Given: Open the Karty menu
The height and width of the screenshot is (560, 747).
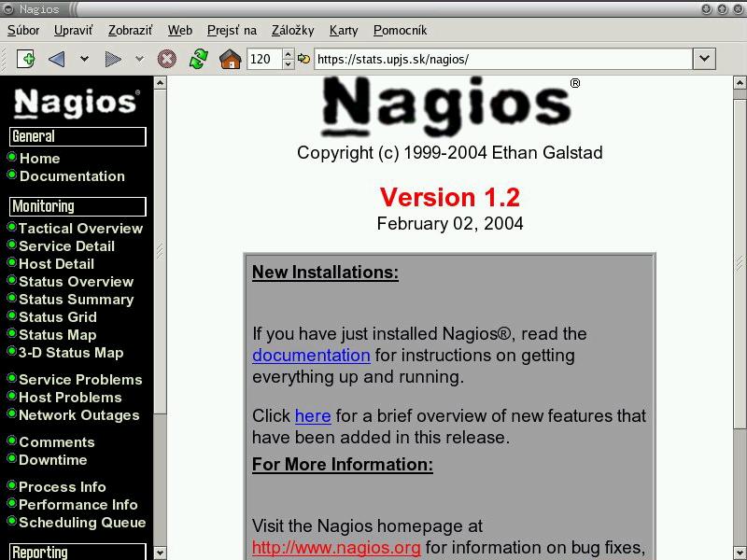Looking at the screenshot, I should tap(344, 31).
